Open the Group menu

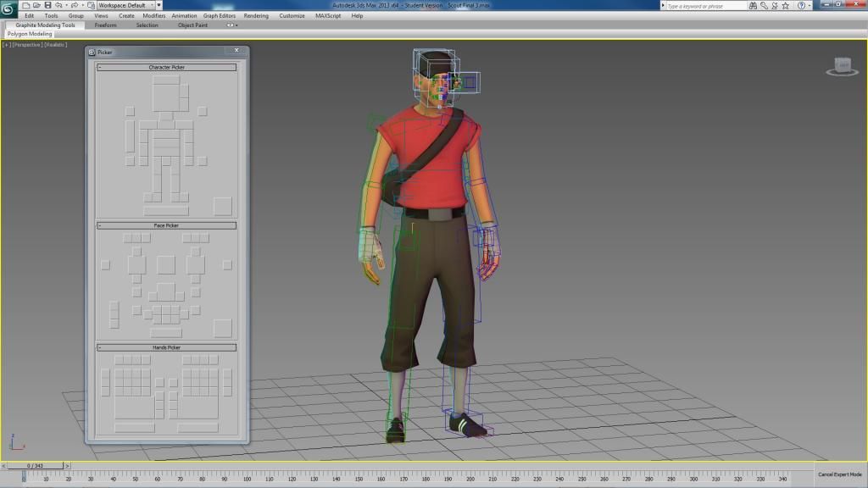[75, 16]
